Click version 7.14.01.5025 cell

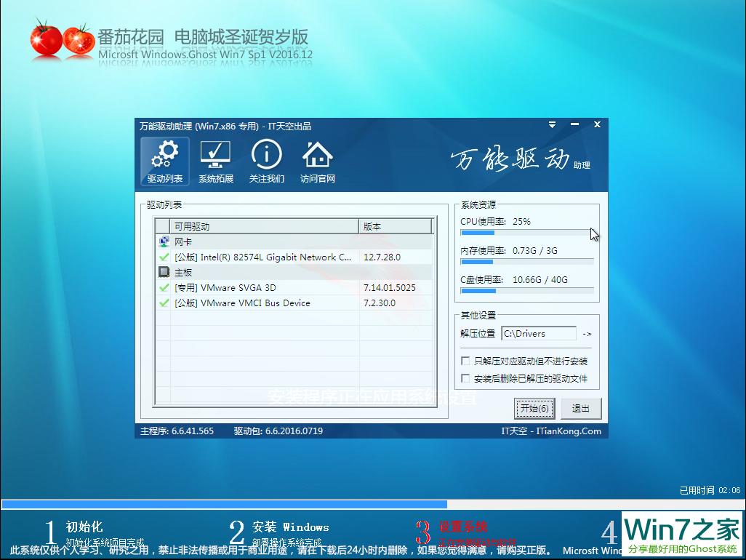(x=389, y=287)
